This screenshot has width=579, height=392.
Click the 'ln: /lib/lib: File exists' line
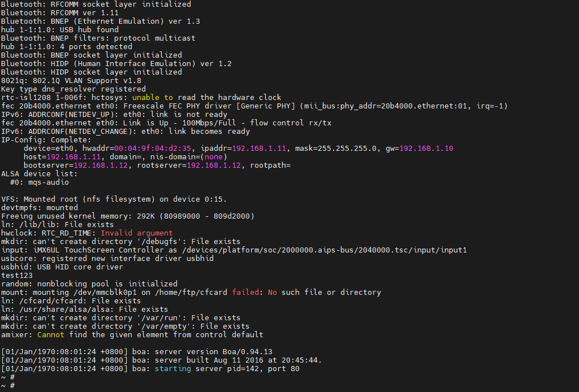coord(58,225)
